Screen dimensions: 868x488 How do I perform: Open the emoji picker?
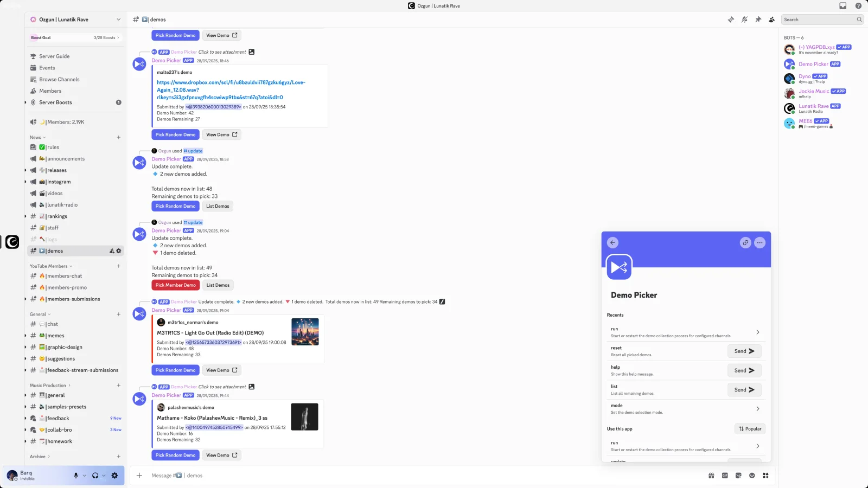pyautogui.click(x=752, y=475)
